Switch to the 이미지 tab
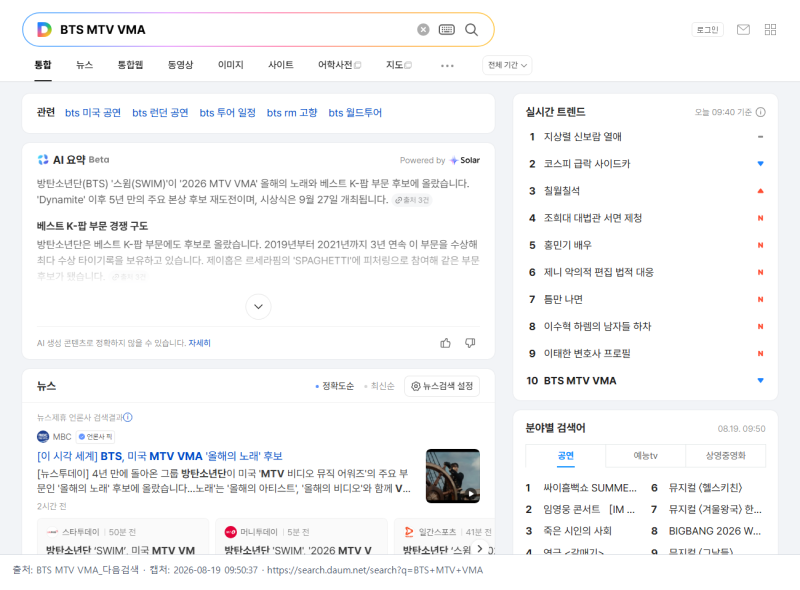The width and height of the screenshot is (800, 590). click(x=231, y=65)
